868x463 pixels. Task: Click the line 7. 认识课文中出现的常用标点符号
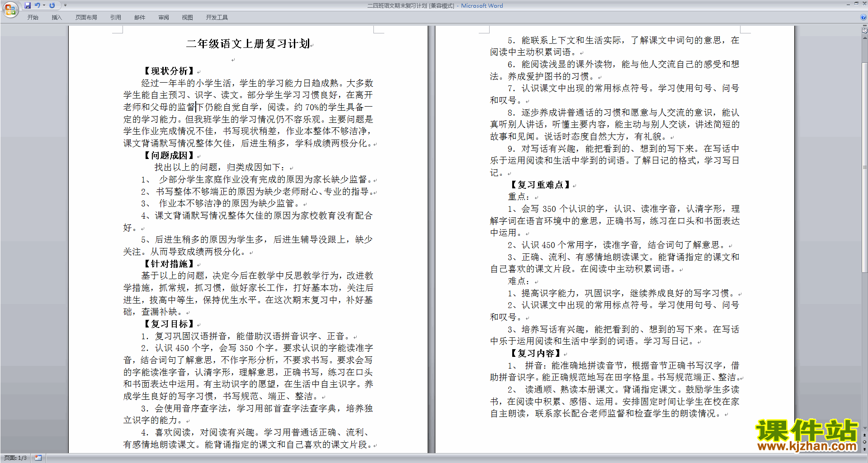pos(623,88)
